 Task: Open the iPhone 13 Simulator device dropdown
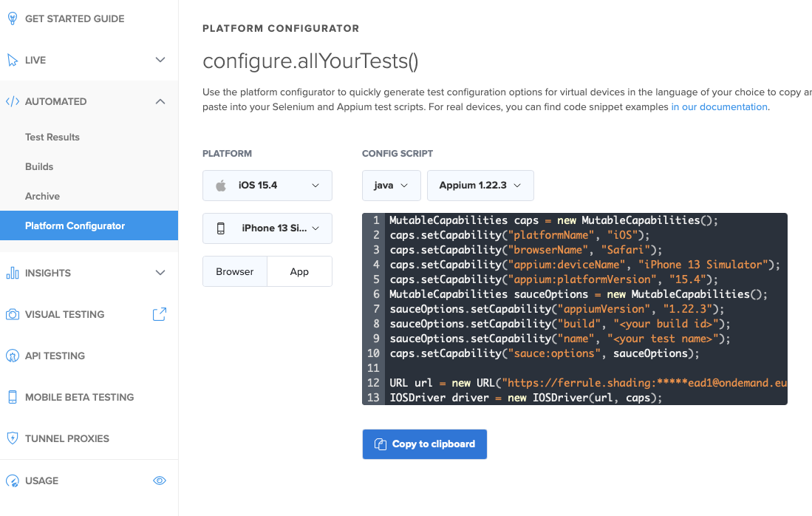tap(267, 228)
